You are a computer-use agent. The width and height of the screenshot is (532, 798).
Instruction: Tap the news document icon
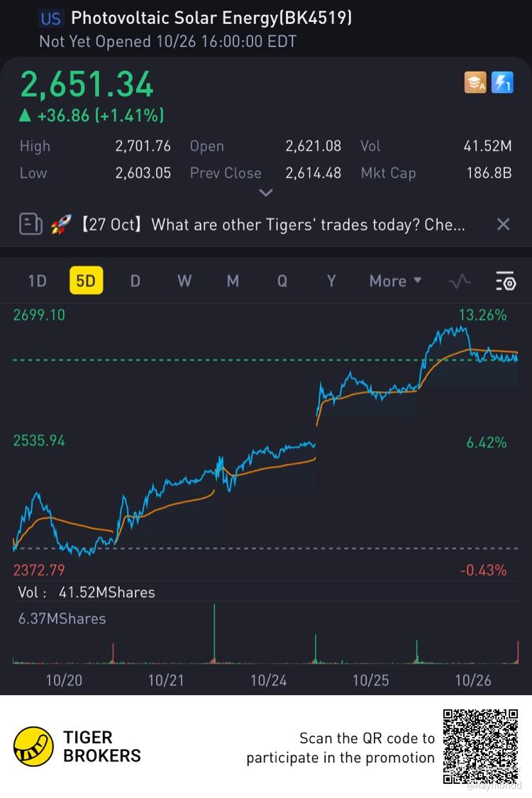31,224
